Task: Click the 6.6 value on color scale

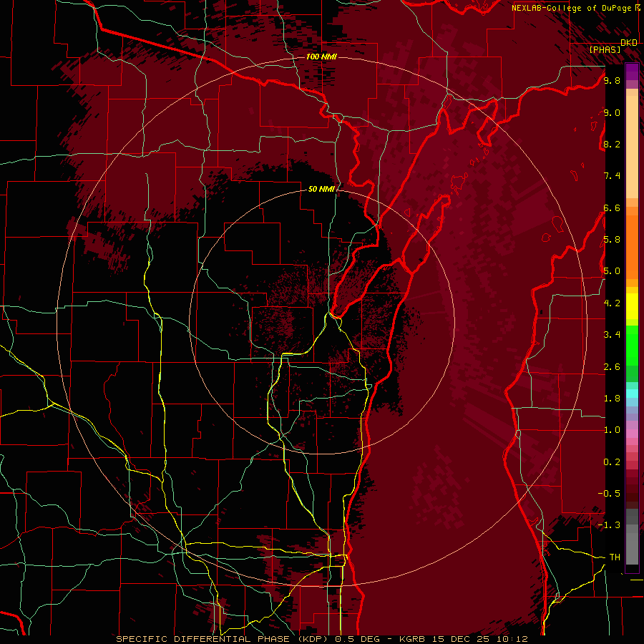Action: (612, 208)
